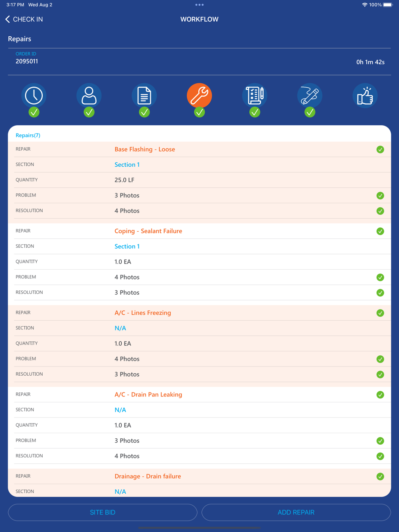Tap the green check under clock step
This screenshot has width=399, height=532.
pos(34,112)
